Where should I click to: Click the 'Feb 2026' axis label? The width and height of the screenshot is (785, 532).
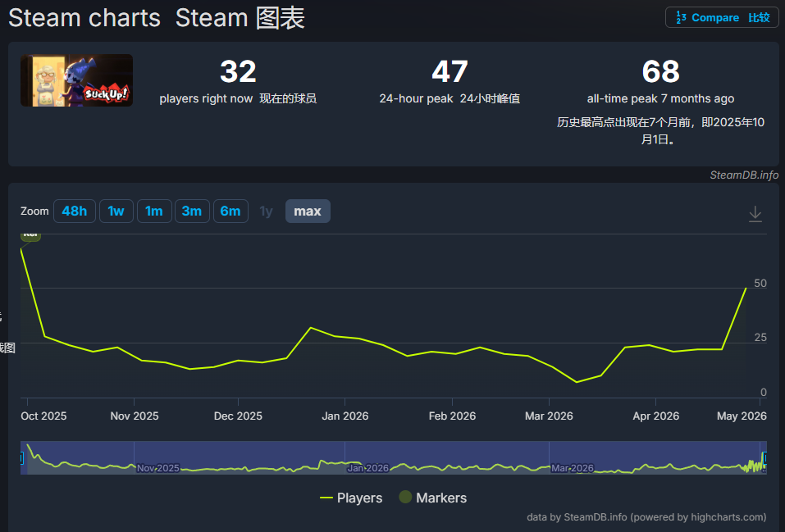tap(452, 416)
